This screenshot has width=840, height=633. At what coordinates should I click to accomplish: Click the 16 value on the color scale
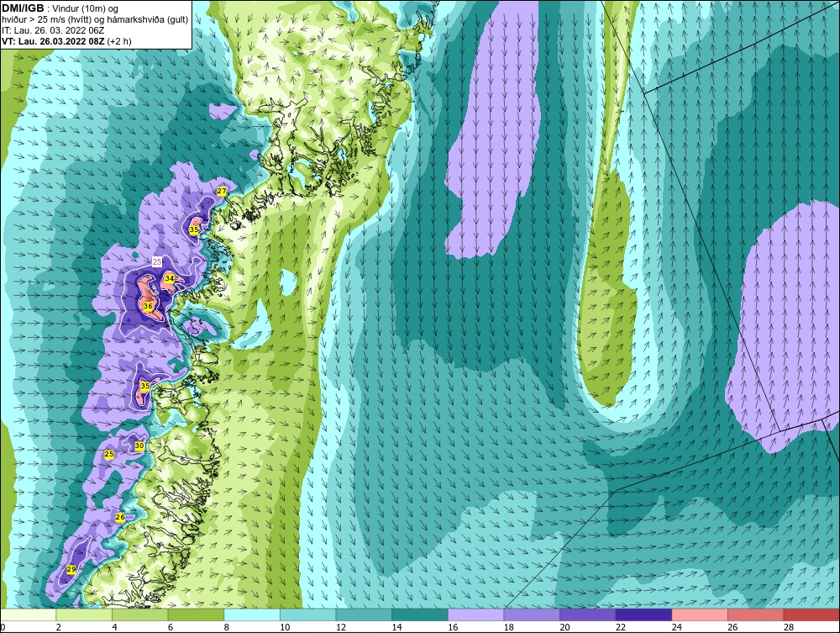[x=453, y=627]
